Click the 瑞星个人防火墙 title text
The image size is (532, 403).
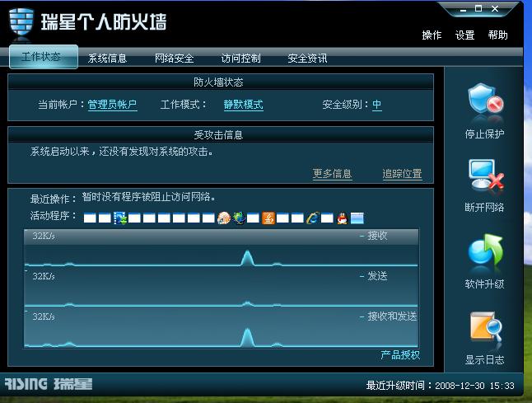pos(104,22)
